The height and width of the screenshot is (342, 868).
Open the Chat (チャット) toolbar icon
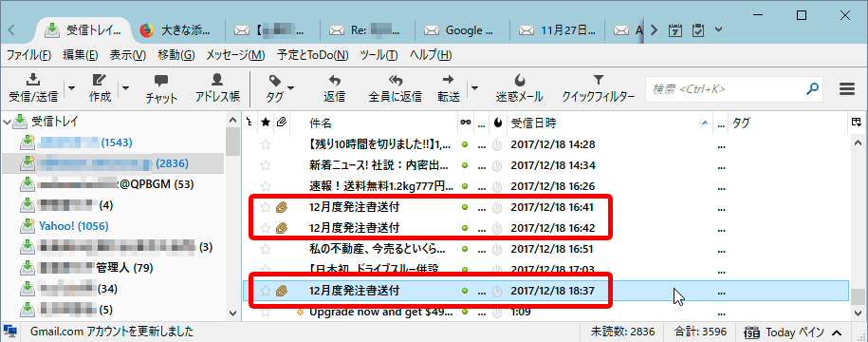point(161,80)
